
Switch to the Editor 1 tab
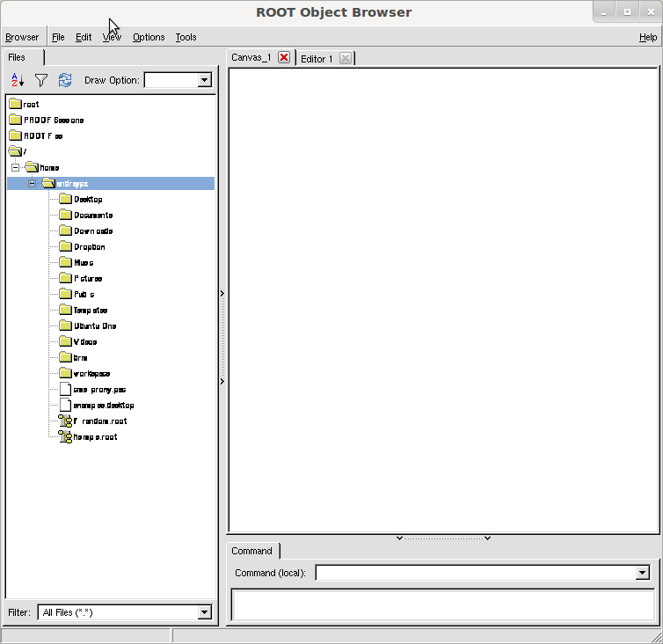coord(317,59)
